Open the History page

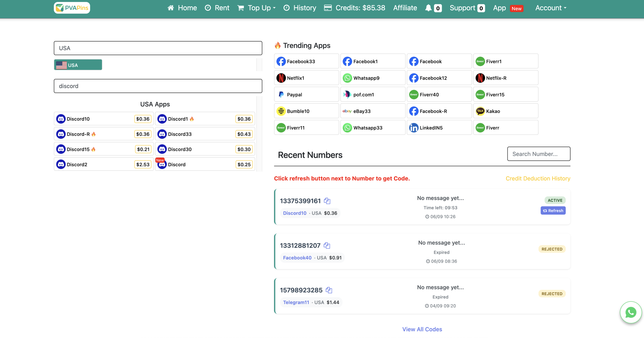tap(300, 8)
